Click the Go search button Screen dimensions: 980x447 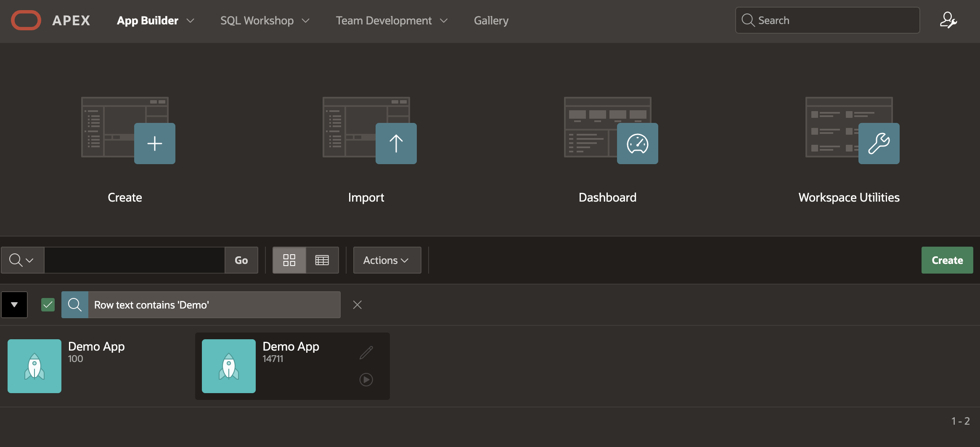[x=241, y=260]
